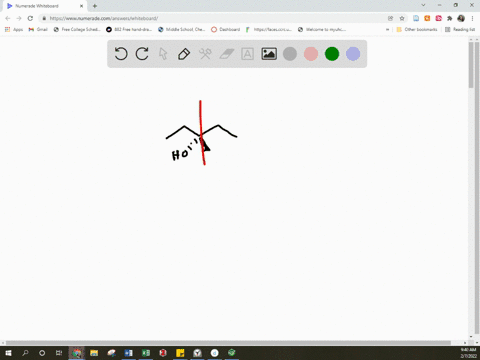
Task: Open the Welcome to myuhc bookmark
Action: 322,29
